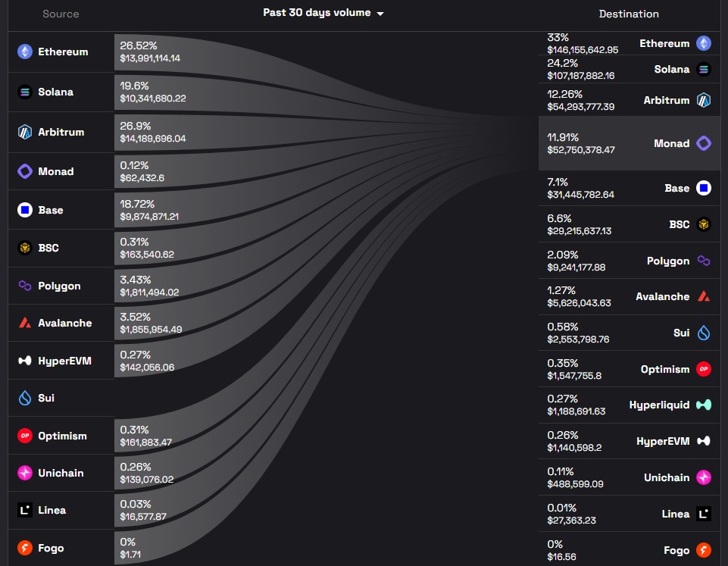Click the Ethereum icon in Source column
The height and width of the screenshot is (566, 728).
click(x=24, y=52)
